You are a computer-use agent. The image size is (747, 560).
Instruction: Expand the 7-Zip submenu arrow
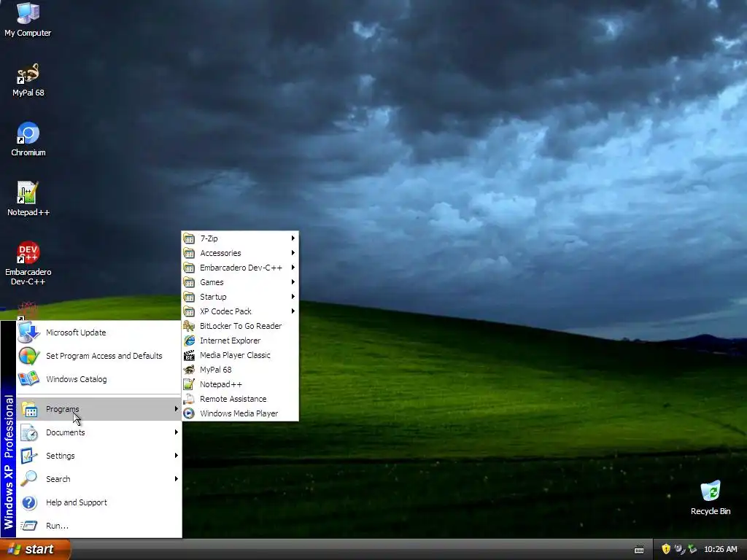(x=293, y=238)
